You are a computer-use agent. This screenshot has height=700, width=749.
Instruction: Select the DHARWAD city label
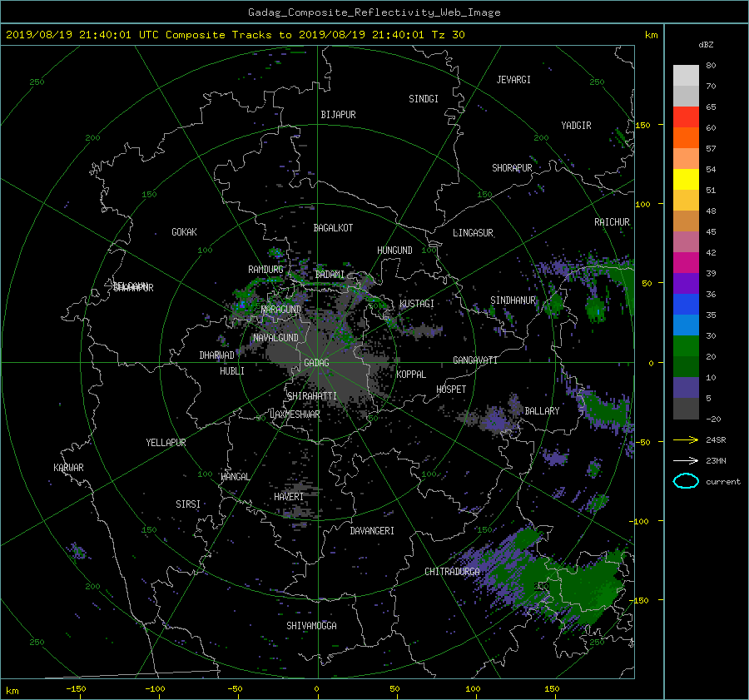(x=216, y=355)
